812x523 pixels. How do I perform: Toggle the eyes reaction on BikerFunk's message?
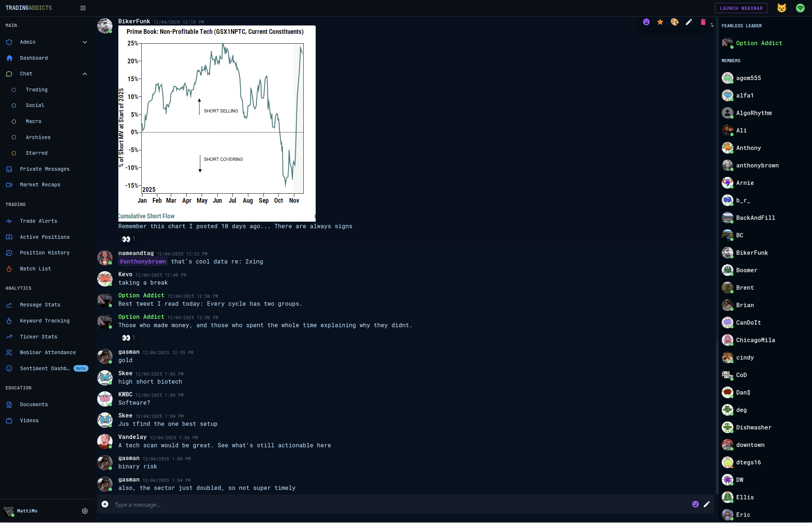(x=128, y=239)
